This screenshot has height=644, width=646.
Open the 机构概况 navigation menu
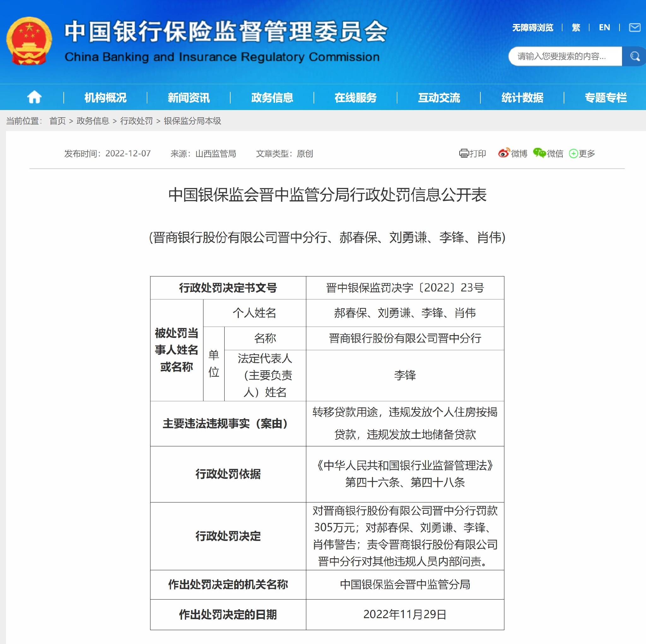[105, 97]
